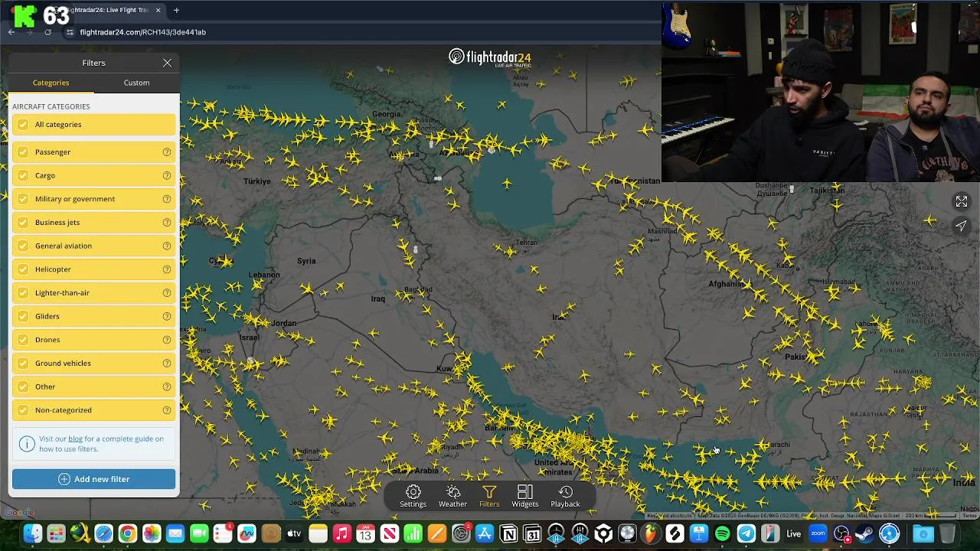Click help icon next to General aviation
Screen dimensions: 980x551
tap(166, 246)
